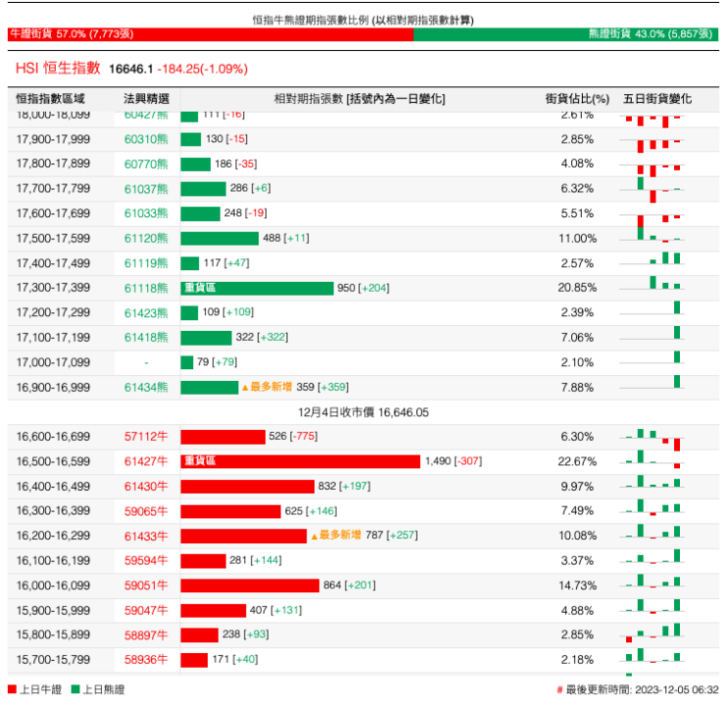The height and width of the screenshot is (705, 728).
Task: Click the 17,500-17,599 range cell
Action: click(53, 239)
